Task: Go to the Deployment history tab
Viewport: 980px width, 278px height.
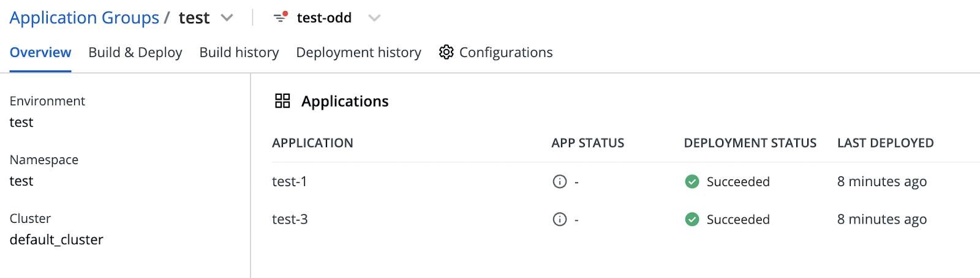Action: coord(358,53)
